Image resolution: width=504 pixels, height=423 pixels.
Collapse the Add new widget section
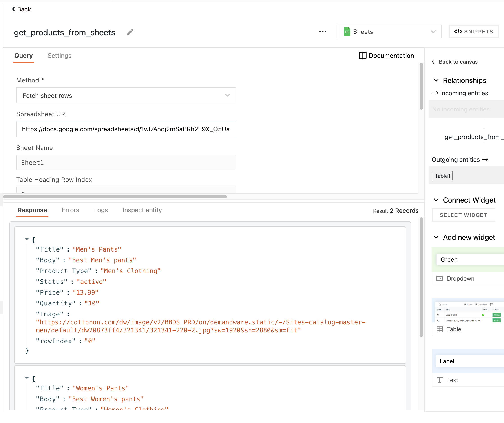point(436,237)
